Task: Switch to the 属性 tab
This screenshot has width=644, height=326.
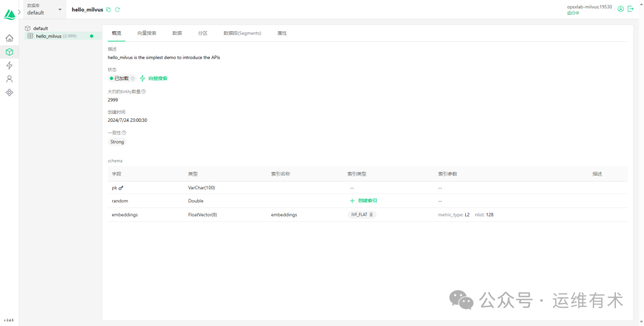Action: (x=281, y=33)
